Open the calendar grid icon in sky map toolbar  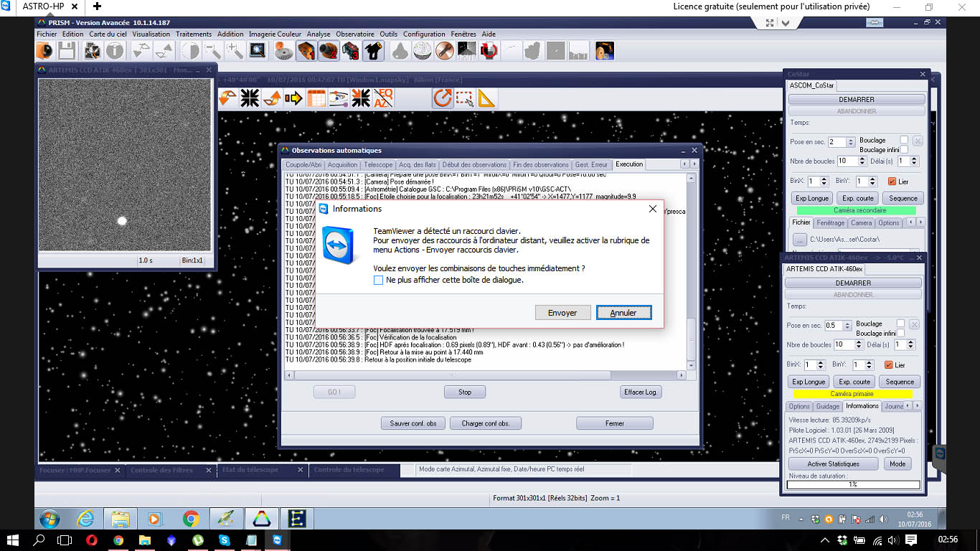[x=316, y=98]
